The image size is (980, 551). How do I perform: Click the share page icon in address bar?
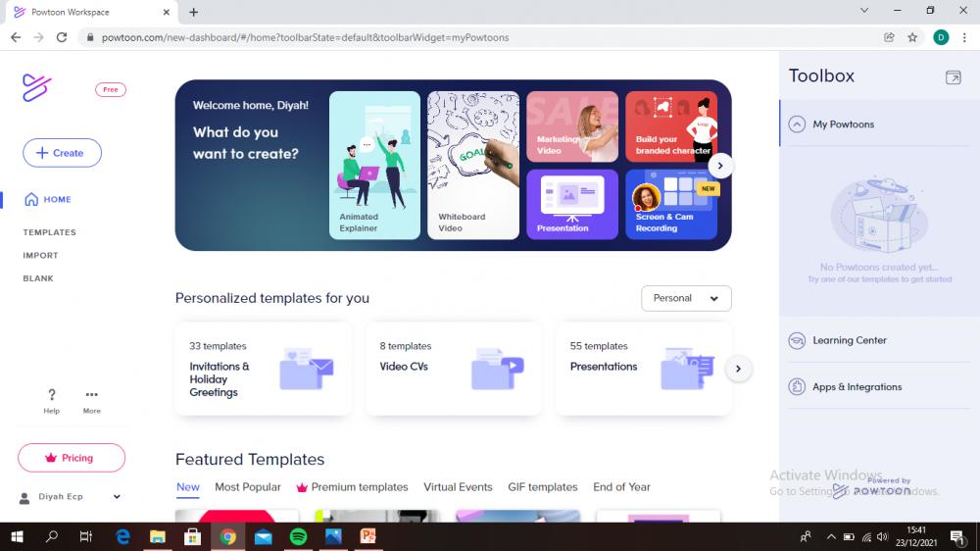point(889,37)
